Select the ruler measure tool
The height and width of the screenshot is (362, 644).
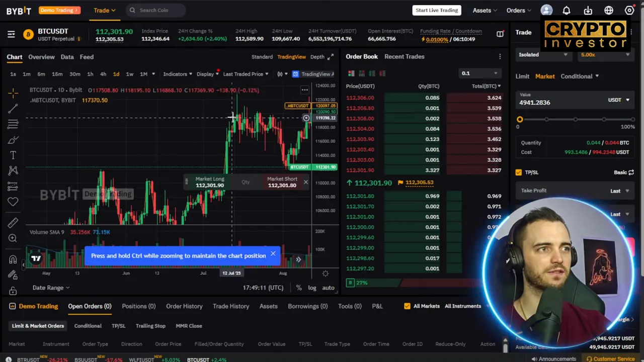pos(13,222)
